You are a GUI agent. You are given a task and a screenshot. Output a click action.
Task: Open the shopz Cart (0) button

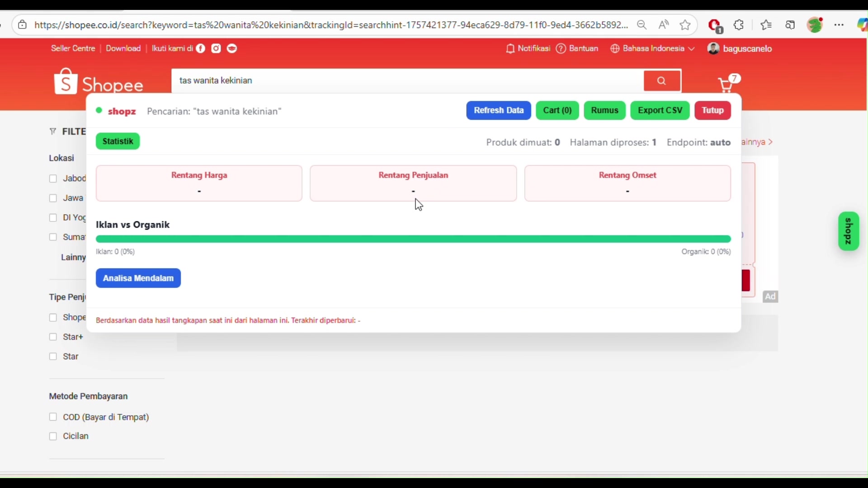[557, 111]
